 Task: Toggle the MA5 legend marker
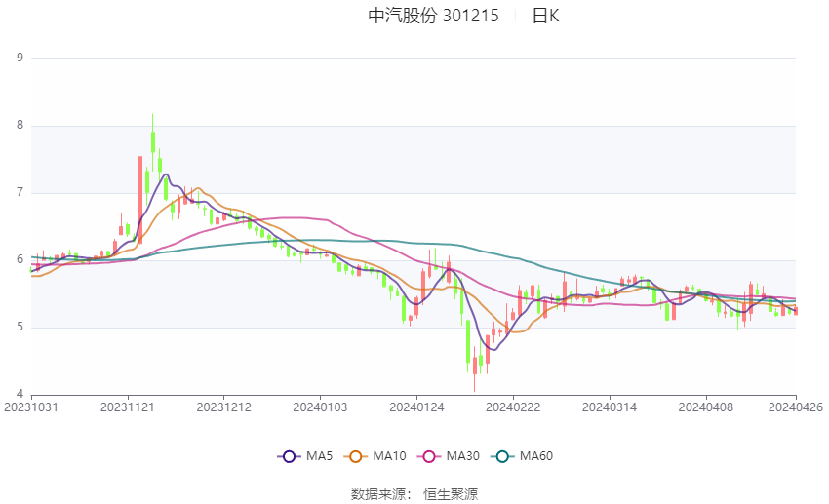point(290,456)
